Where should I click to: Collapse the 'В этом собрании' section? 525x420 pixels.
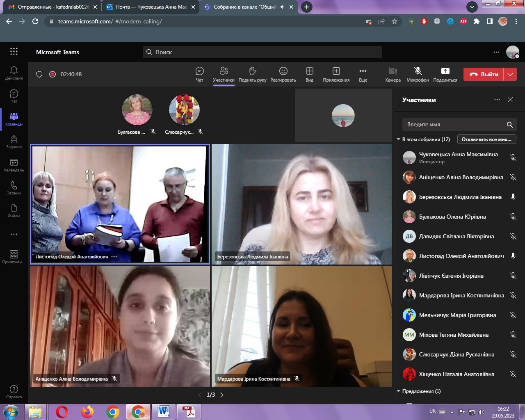(398, 139)
